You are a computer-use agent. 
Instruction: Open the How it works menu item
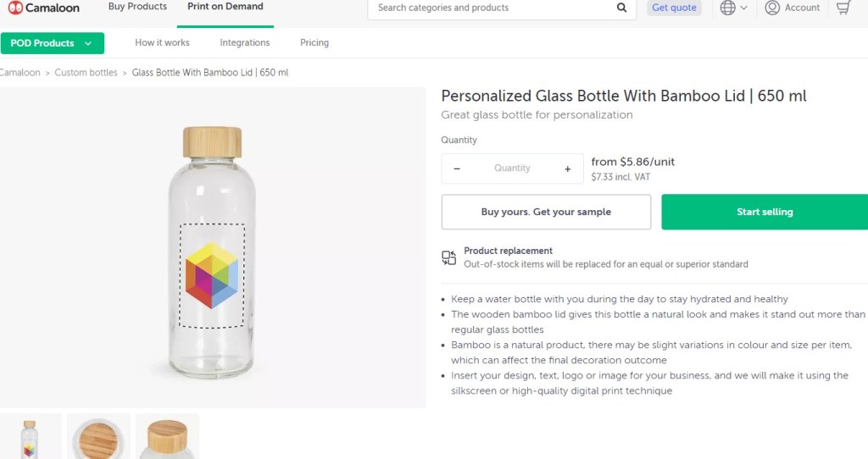(162, 42)
